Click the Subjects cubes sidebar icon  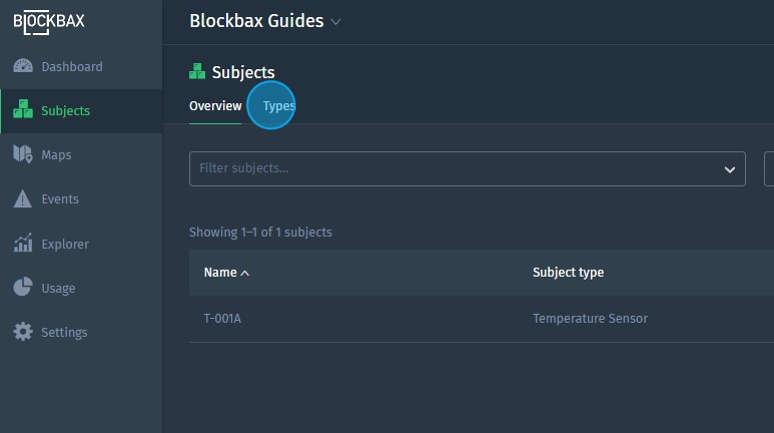click(x=23, y=111)
